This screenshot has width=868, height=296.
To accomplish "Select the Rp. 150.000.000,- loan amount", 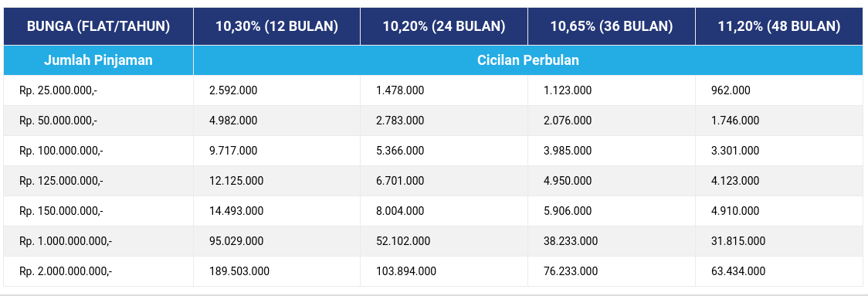I will coord(62,211).
